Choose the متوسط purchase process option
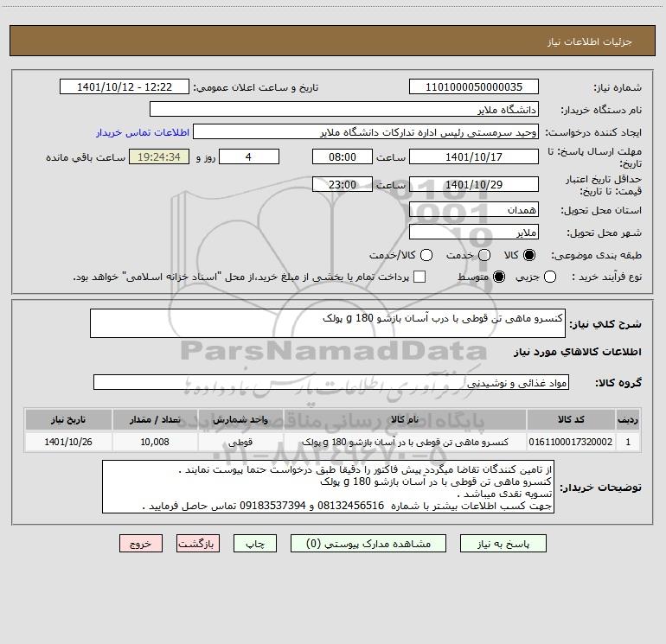Image resolution: width=666 pixels, height=644 pixels. 499,277
